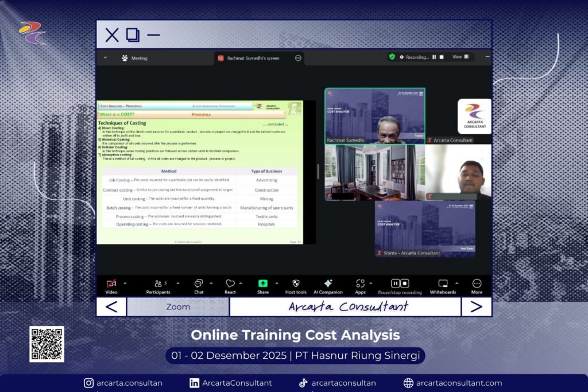
Task: Click the Pause/stop recording toolbar button
Action: 400,284
